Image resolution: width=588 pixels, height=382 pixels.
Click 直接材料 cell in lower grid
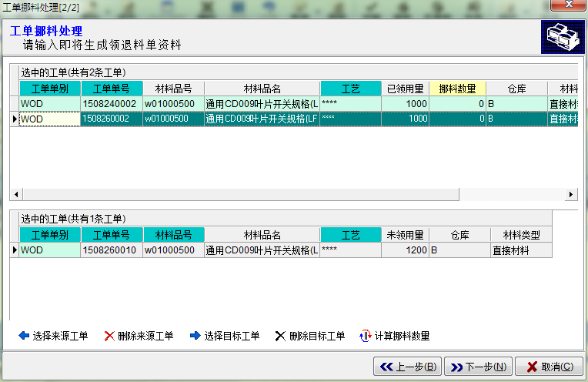(x=522, y=250)
